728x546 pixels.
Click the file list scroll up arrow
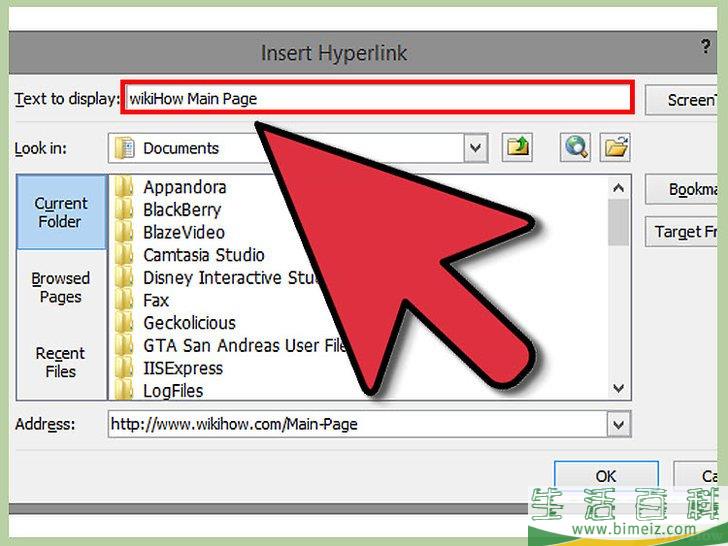(x=618, y=188)
